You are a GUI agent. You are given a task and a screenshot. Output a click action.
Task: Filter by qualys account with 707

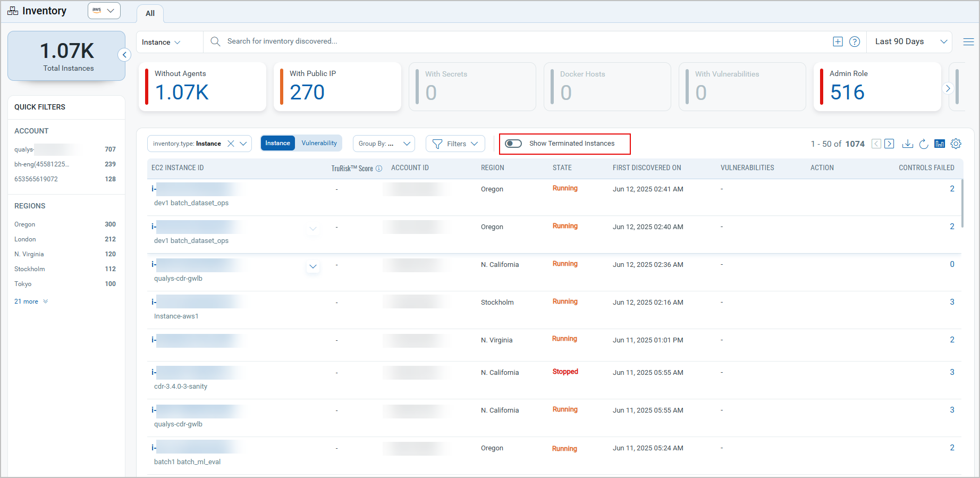65,149
